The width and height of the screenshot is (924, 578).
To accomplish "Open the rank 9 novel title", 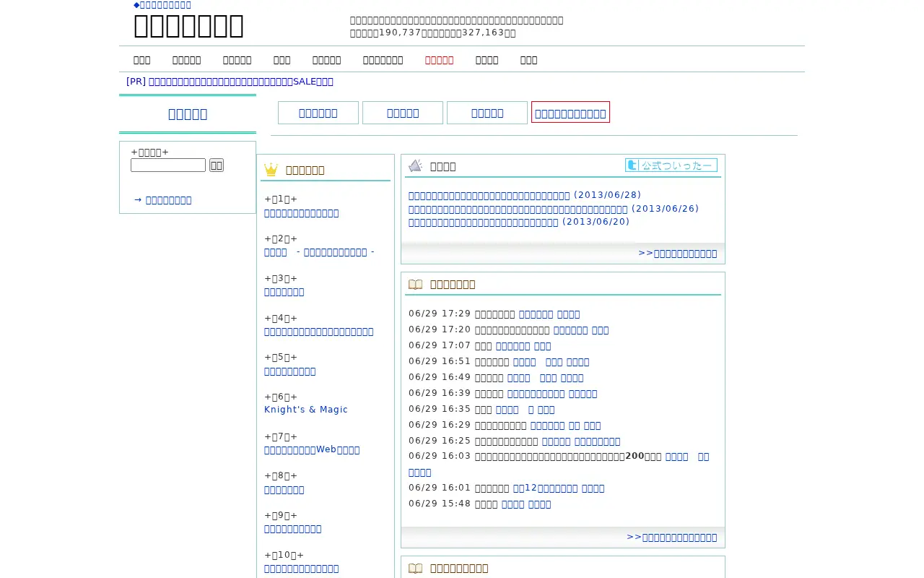I will point(293,529).
